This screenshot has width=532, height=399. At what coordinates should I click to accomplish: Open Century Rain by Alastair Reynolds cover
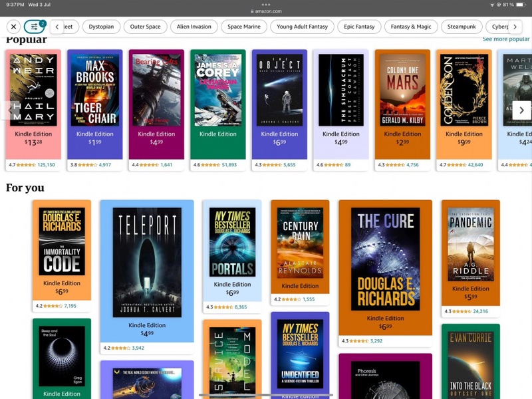coord(301,243)
